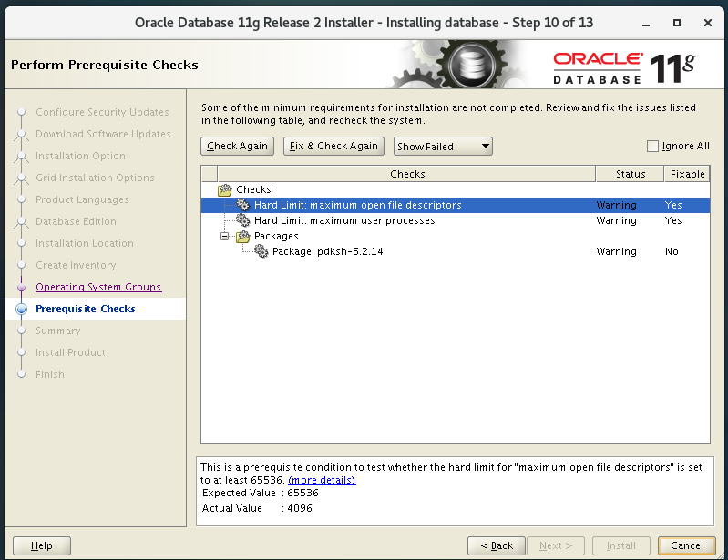Select the Prerequisite Checks step
Viewport: 728px width, 560px height.
[86, 309]
